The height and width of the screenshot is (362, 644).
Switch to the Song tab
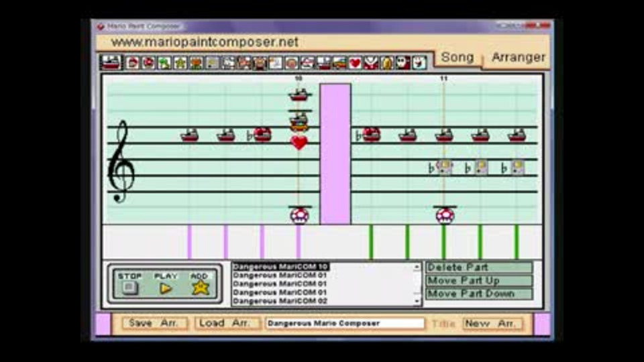click(457, 58)
